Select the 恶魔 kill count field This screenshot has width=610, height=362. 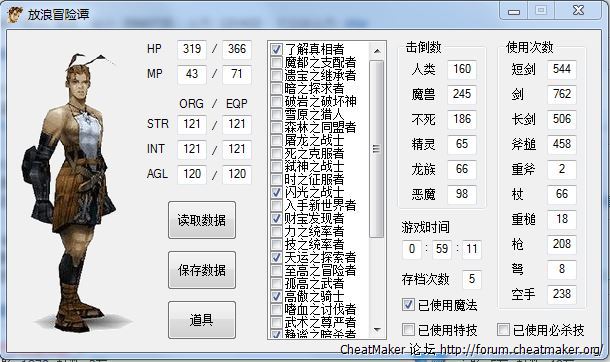click(462, 194)
